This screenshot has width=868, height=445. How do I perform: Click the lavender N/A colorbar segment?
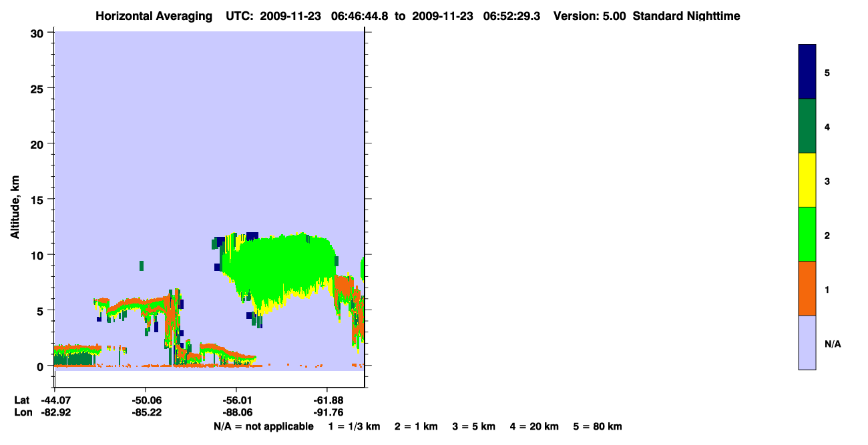807,342
